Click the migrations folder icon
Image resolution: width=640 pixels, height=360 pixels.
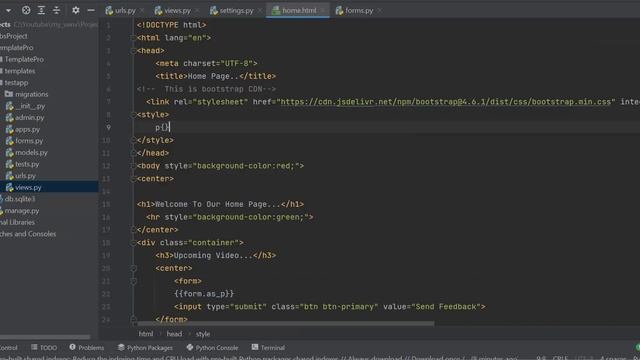tap(9, 94)
